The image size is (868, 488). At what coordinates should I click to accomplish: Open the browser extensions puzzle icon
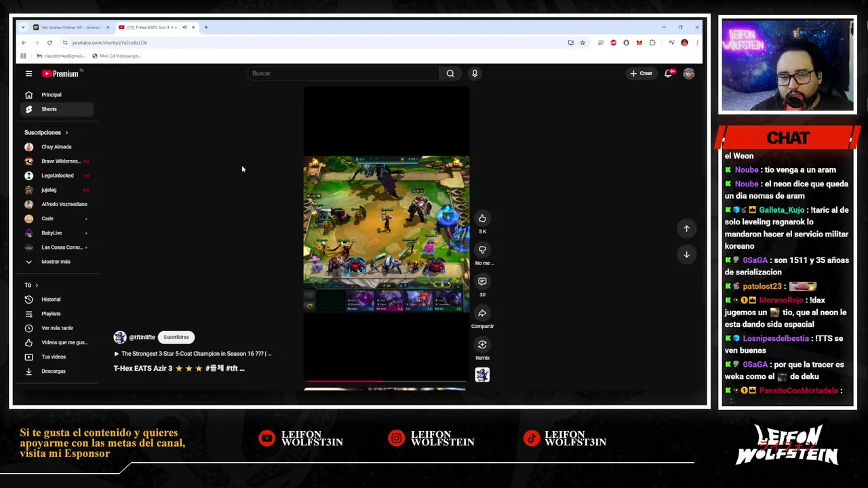click(x=652, y=43)
